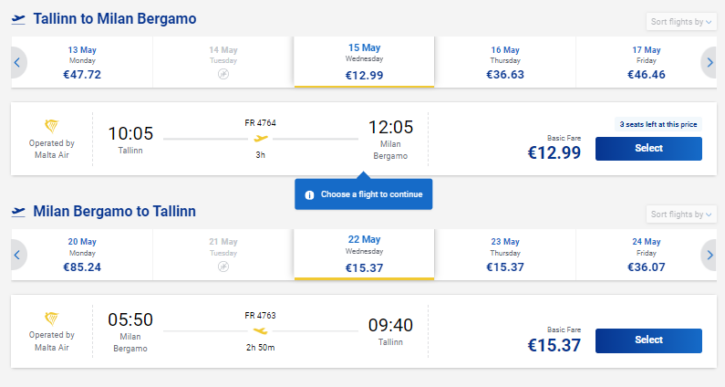Click the Malta Air harp logo on flight FR 4763
The height and width of the screenshot is (387, 725).
51,318
